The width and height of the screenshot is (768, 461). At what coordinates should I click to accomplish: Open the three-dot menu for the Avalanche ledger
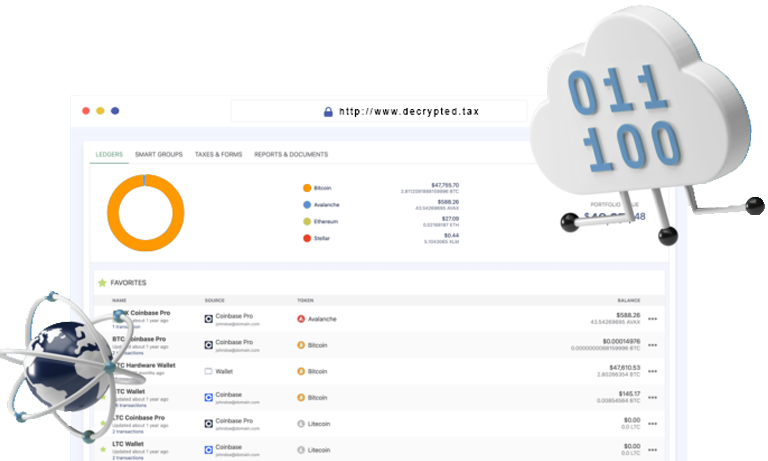point(653,319)
